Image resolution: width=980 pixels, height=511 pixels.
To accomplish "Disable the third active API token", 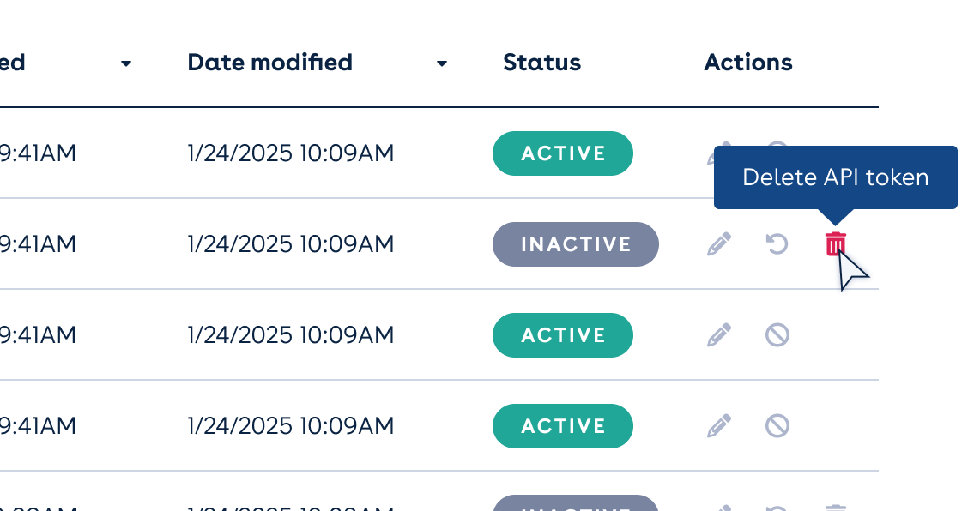I will tap(777, 334).
